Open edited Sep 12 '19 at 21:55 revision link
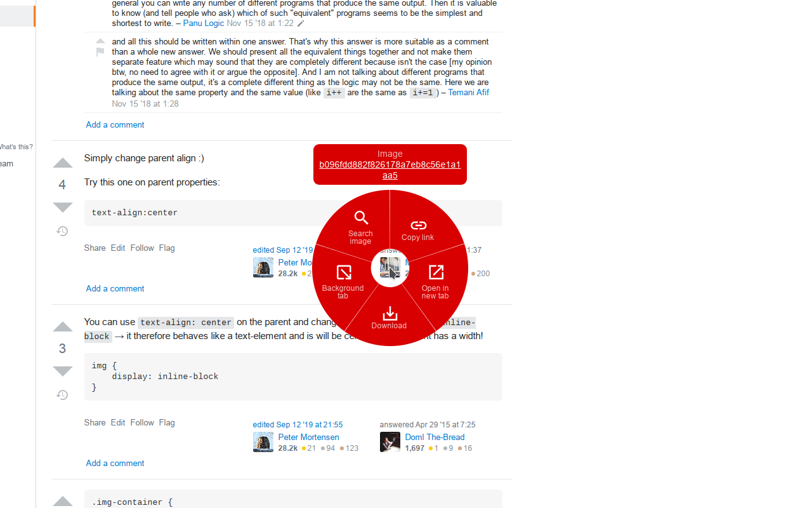 pos(298,425)
